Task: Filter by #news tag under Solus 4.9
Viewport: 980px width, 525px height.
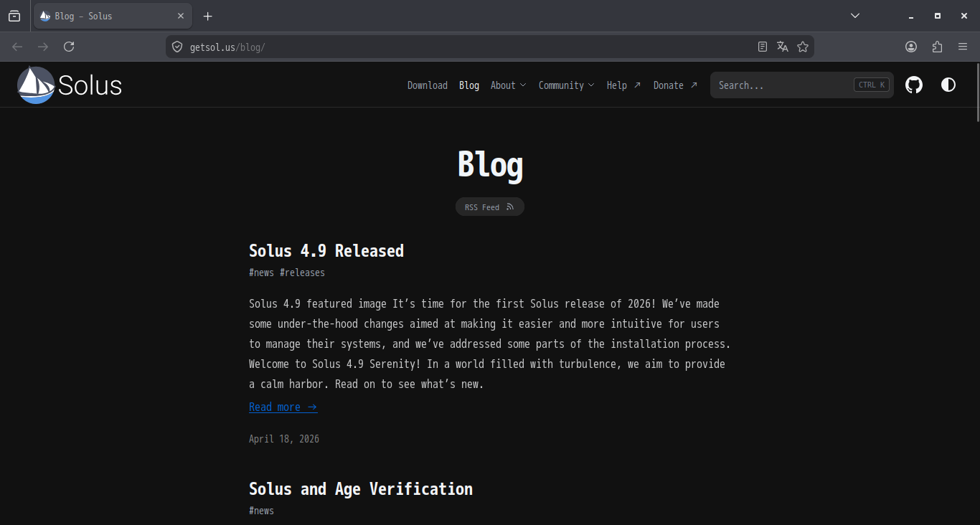Action: coord(261,273)
